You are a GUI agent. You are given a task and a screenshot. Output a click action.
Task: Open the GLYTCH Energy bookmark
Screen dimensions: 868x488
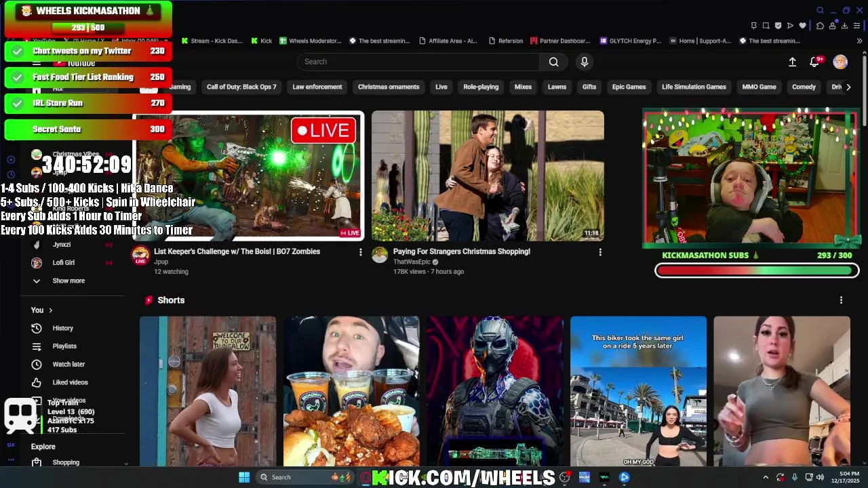631,41
